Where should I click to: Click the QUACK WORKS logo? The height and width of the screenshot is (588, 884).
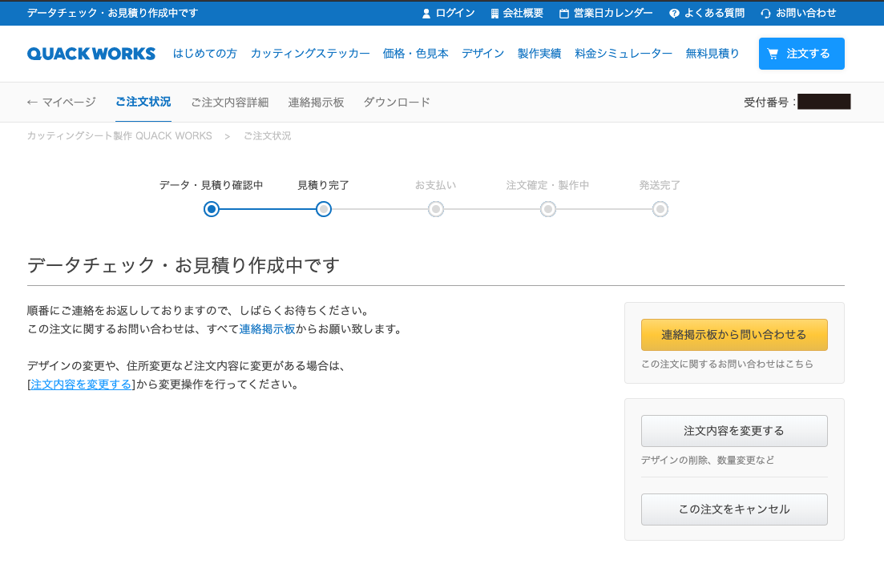[x=91, y=54]
